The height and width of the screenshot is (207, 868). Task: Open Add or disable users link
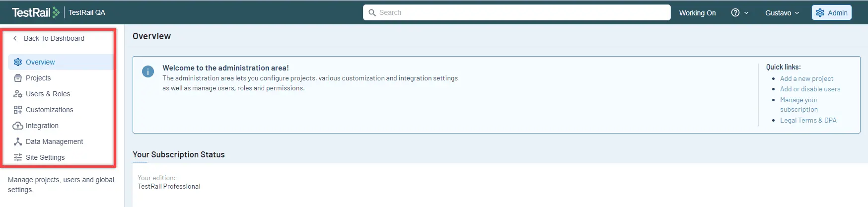pos(810,89)
